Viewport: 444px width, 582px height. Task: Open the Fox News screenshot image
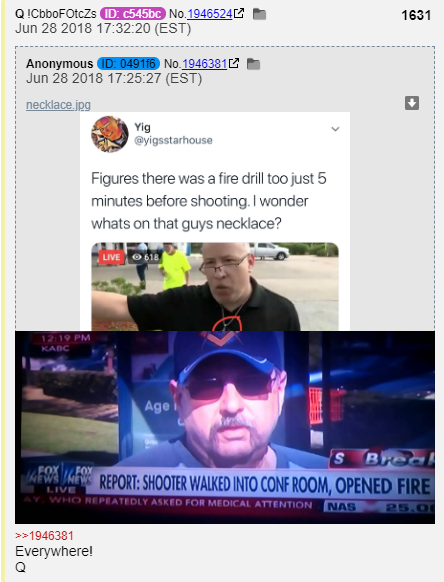[x=225, y=427]
